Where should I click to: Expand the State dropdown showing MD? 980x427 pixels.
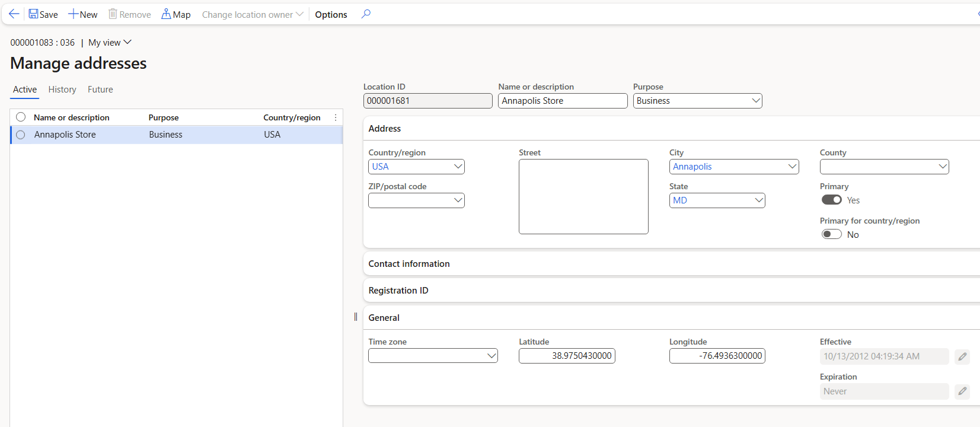pos(758,200)
